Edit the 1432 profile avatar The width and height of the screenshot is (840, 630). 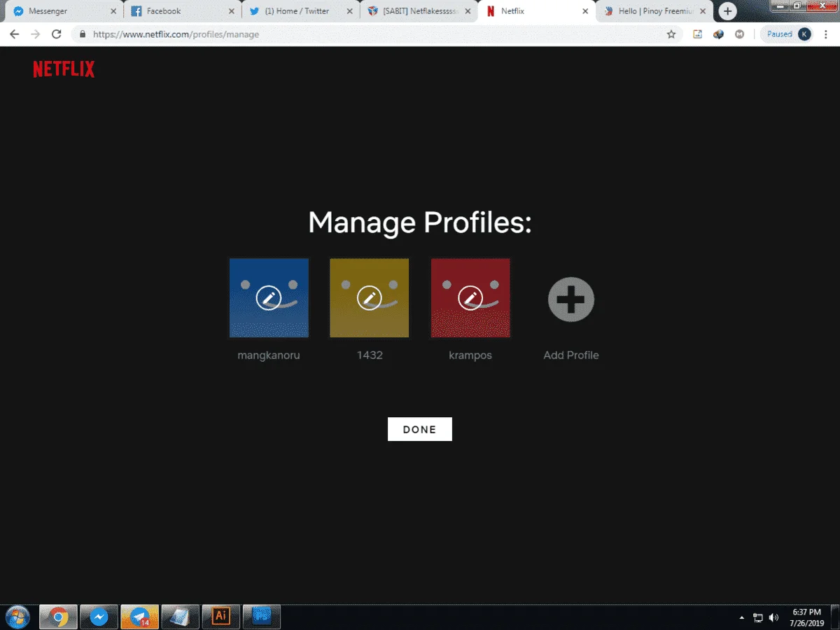[370, 298]
